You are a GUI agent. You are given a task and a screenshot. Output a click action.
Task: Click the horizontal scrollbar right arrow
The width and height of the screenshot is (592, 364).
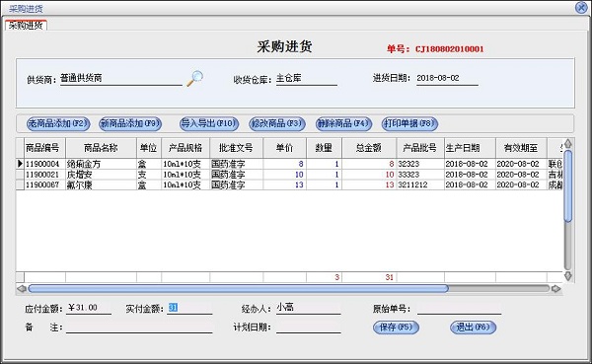click(x=555, y=288)
